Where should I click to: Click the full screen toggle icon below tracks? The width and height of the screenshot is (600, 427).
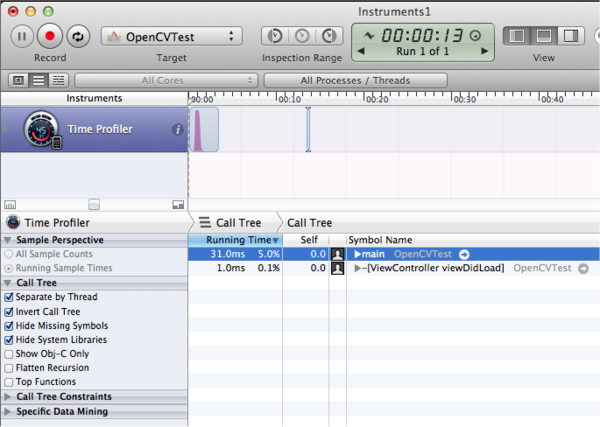coord(178,205)
